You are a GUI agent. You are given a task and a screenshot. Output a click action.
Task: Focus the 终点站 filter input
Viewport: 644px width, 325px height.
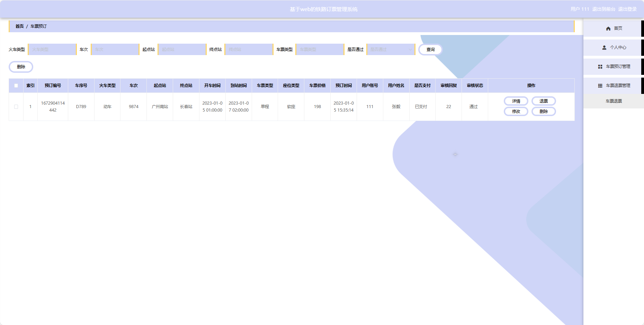(x=249, y=50)
